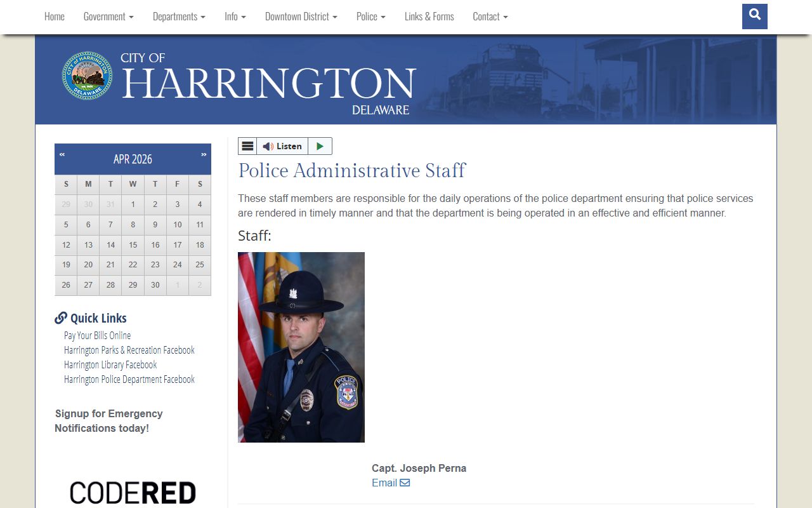The width and height of the screenshot is (812, 508).
Task: Select April 20 in the calendar
Action: (88, 265)
